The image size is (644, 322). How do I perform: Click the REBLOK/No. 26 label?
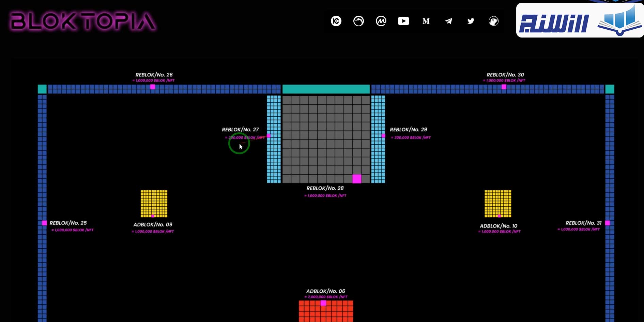click(x=154, y=75)
